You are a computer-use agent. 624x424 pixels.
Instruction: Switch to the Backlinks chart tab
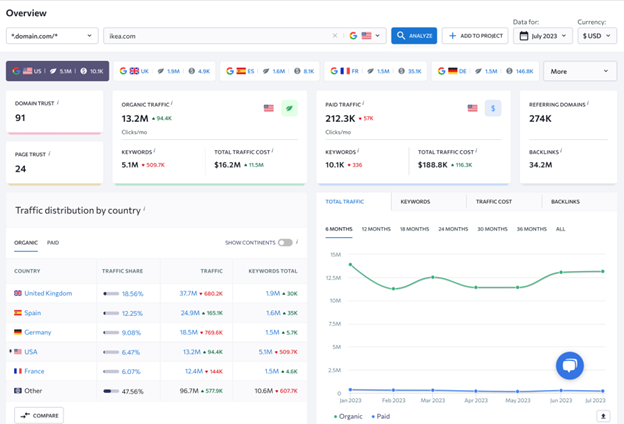tap(565, 201)
